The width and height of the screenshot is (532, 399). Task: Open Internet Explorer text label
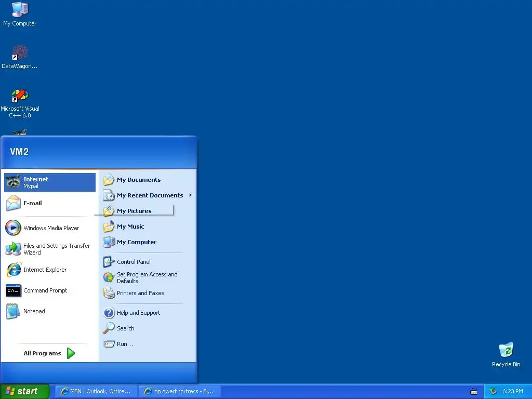tap(45, 270)
